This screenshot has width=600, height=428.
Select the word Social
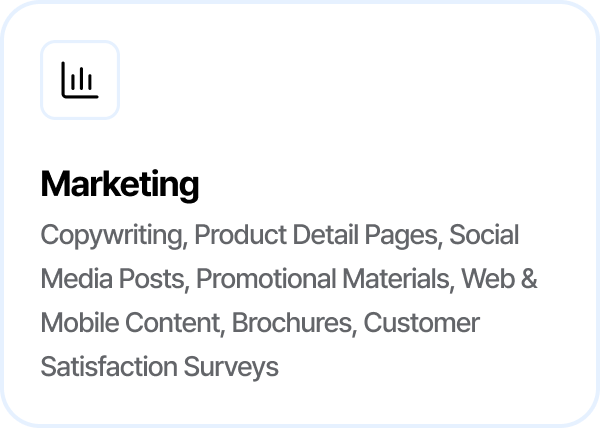(484, 236)
